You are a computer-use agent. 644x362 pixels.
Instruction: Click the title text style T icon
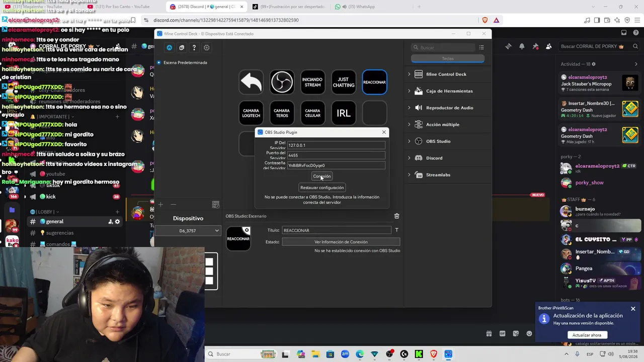click(396, 230)
